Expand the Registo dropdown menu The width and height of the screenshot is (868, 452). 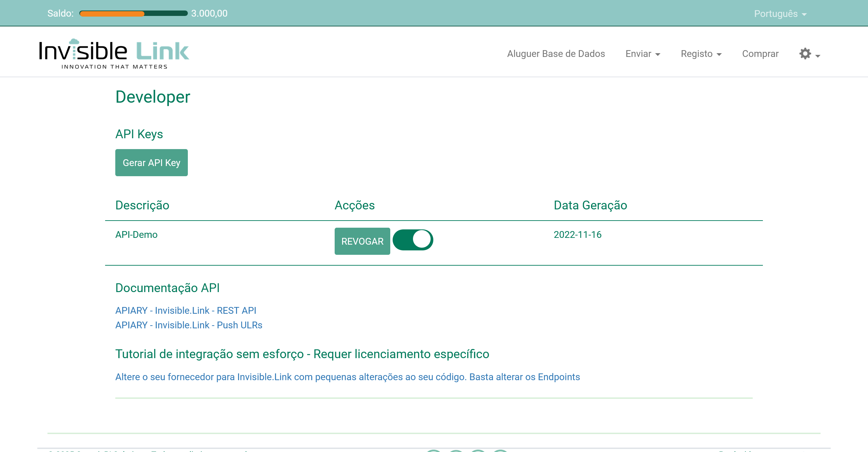click(x=701, y=54)
